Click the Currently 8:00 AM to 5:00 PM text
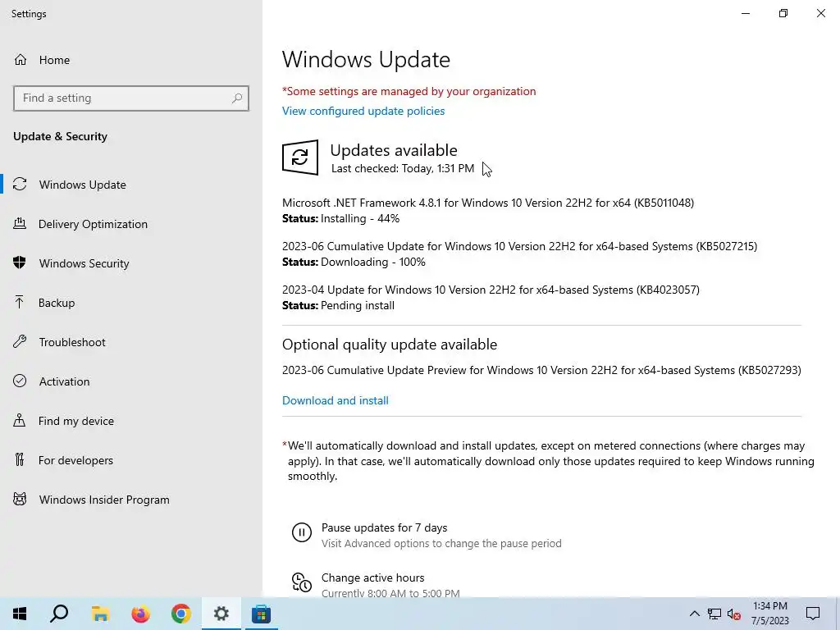This screenshot has height=630, width=840. (390, 593)
